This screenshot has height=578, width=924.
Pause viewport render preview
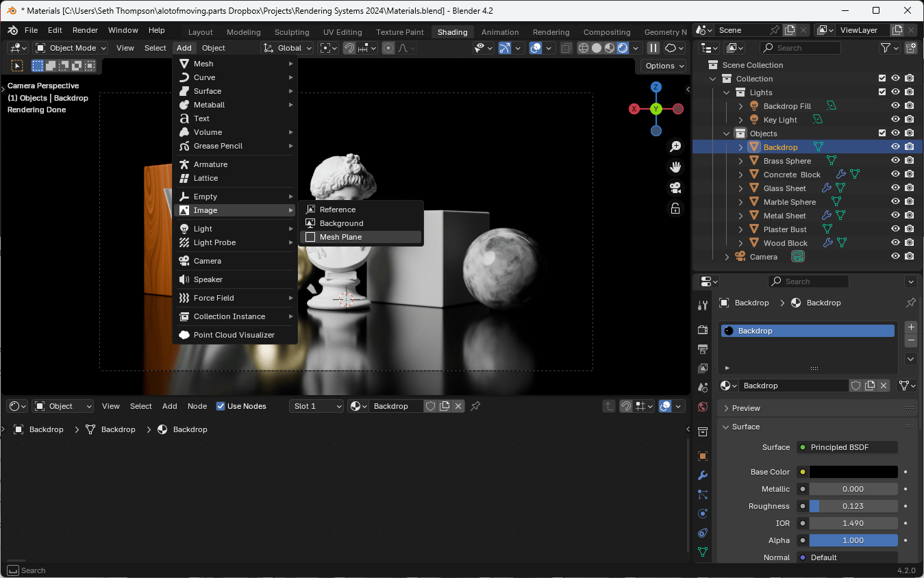[x=653, y=48]
